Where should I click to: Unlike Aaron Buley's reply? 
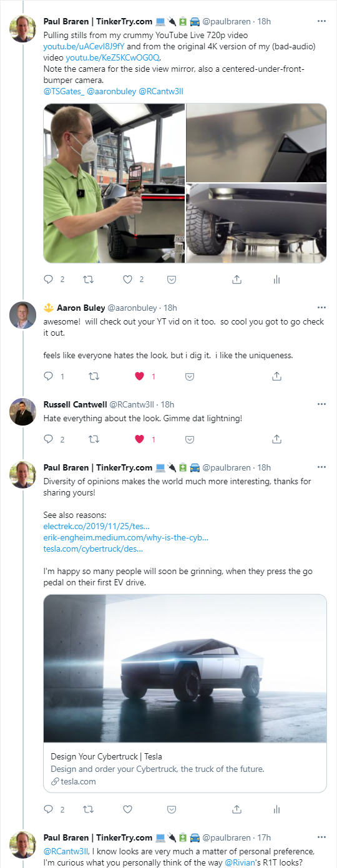click(x=140, y=376)
